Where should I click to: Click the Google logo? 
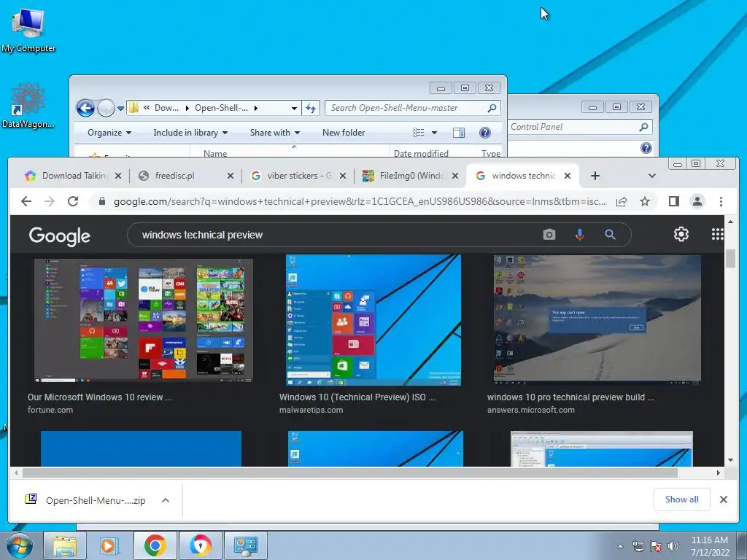[60, 236]
